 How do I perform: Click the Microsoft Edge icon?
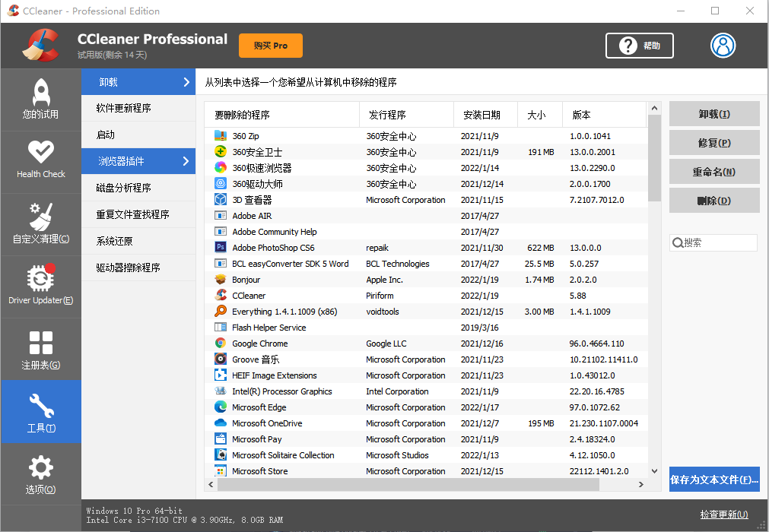(x=221, y=407)
